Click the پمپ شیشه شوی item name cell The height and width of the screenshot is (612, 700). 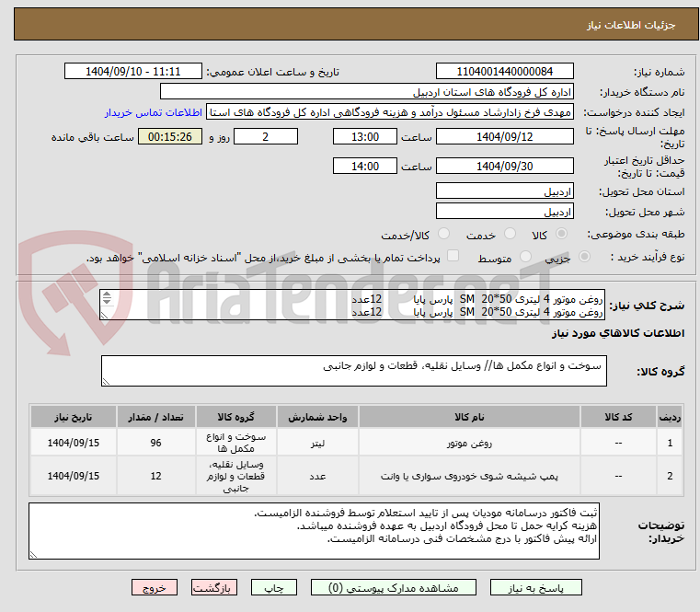(x=469, y=476)
